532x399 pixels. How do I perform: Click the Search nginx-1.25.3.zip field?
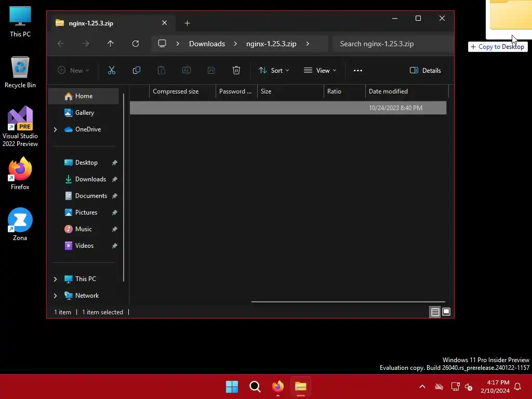(x=393, y=44)
